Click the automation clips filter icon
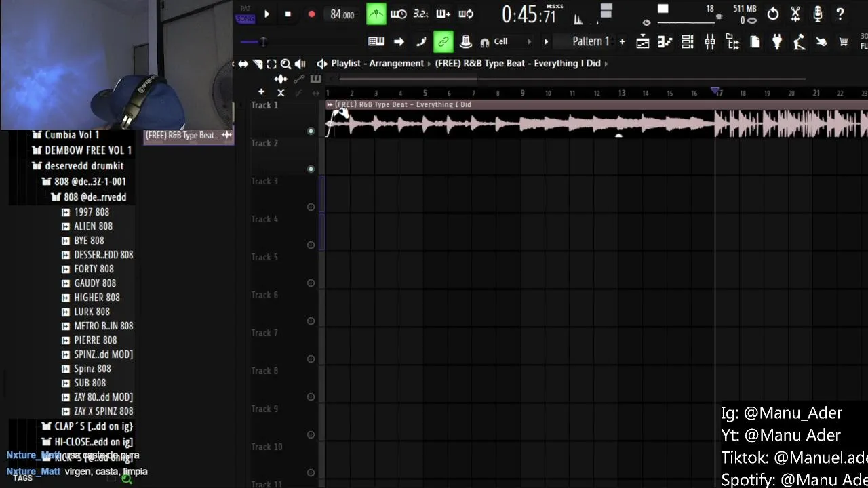The image size is (868, 488). 299,79
